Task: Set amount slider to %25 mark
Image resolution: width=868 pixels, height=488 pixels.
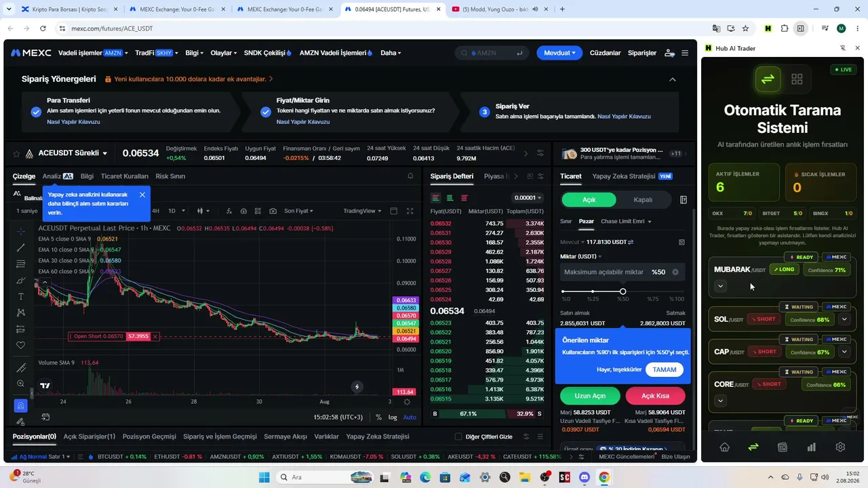Action: tap(593, 291)
